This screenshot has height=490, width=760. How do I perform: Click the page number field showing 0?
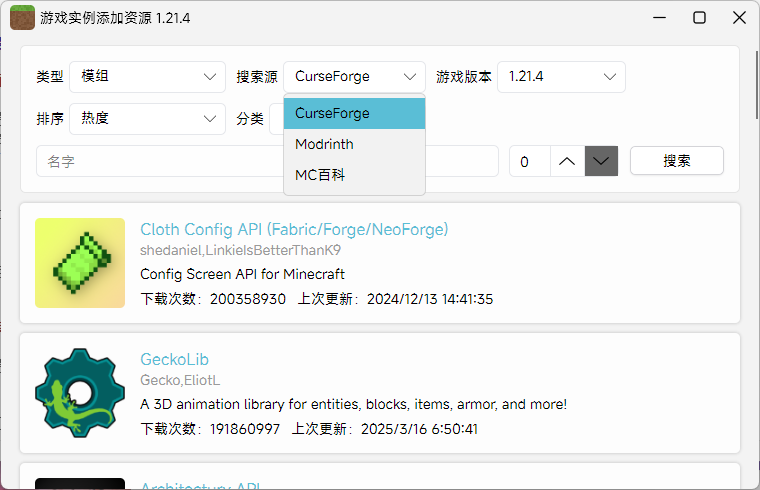coord(529,161)
